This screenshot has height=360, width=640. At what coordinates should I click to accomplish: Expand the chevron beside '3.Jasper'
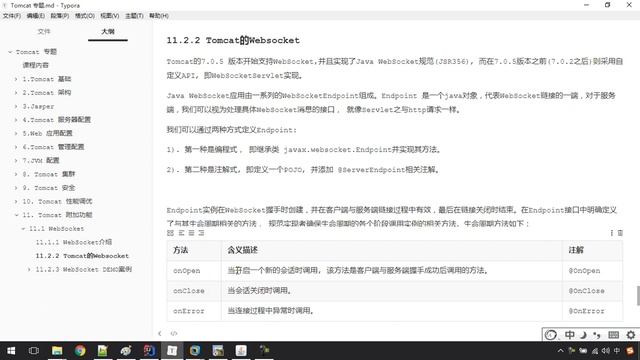[16, 106]
